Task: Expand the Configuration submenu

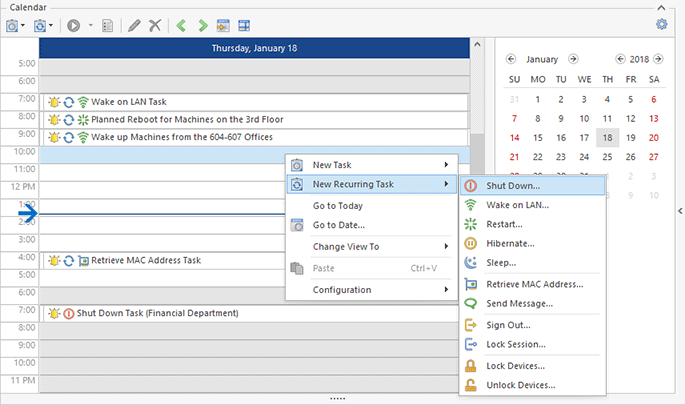Action: 370,290
